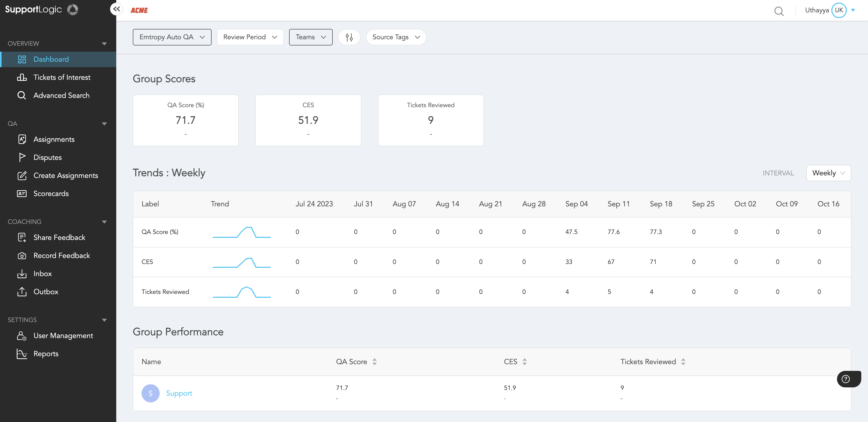
Task: Click the QA Score trend sparkline
Action: point(242,232)
